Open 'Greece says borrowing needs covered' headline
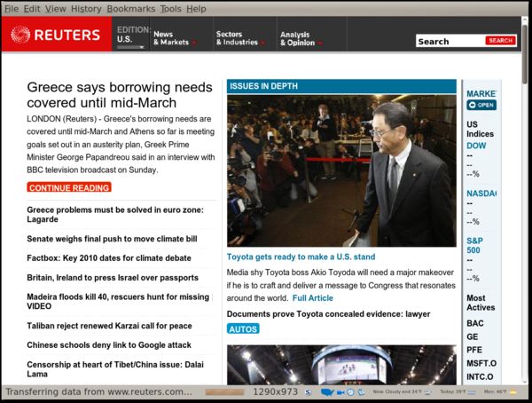The width and height of the screenshot is (532, 403). [120, 95]
